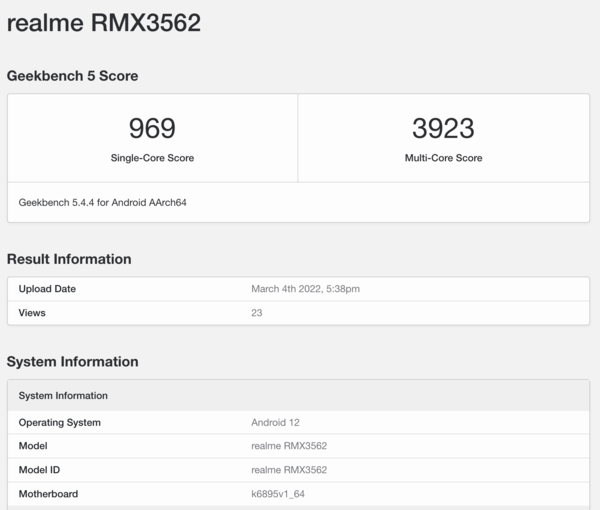The image size is (600, 510).
Task: Select the Model value realme RMX3562
Action: pyautogui.click(x=289, y=446)
